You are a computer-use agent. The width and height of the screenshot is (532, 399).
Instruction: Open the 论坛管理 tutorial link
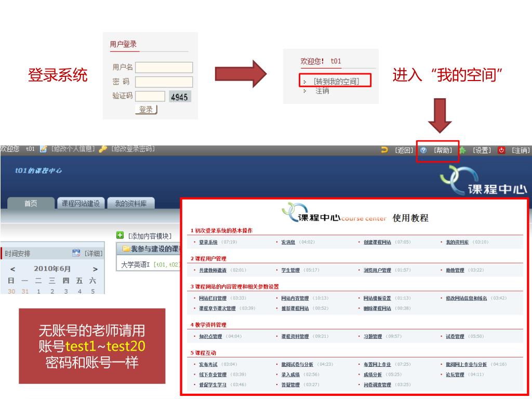(x=455, y=375)
